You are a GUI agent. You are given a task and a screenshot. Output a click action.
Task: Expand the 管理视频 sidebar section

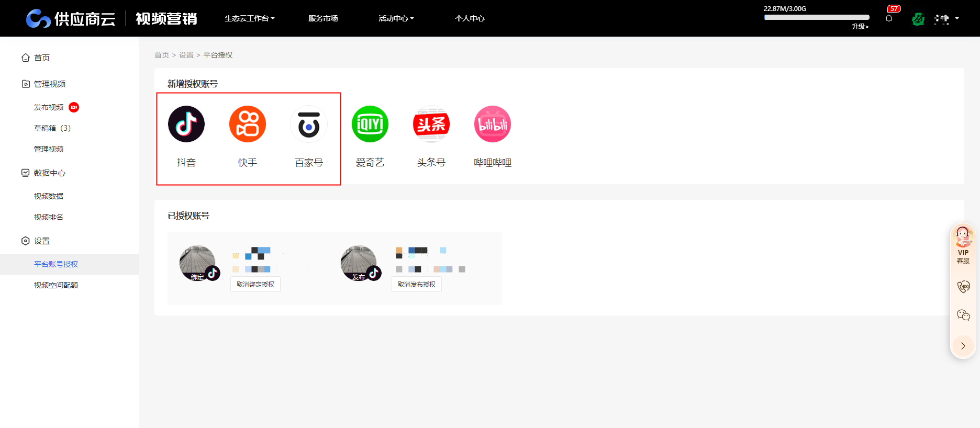(x=50, y=84)
